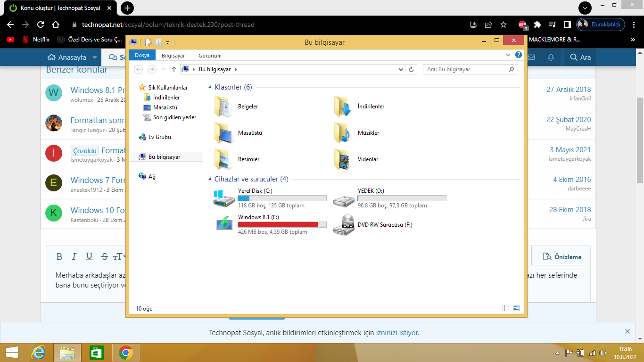Screen dimensions: 644x362
Task: Collapse the Klasörler (6) group
Action: click(210, 87)
